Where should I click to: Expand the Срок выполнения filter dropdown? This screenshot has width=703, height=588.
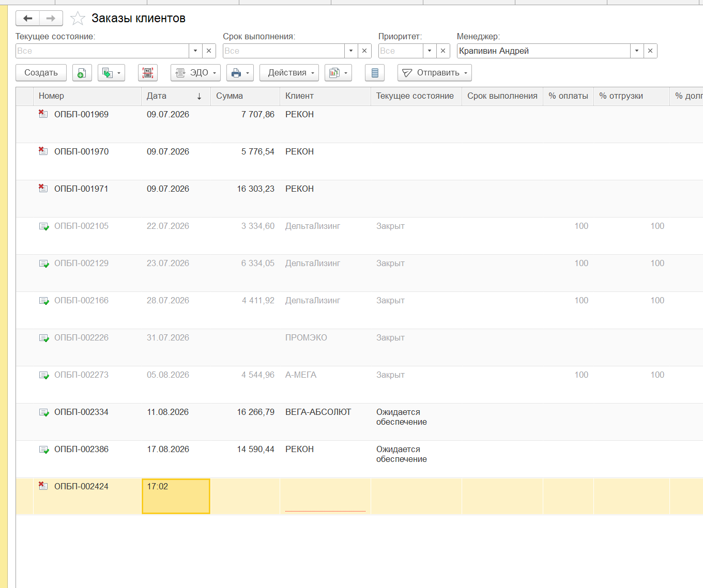[351, 51]
